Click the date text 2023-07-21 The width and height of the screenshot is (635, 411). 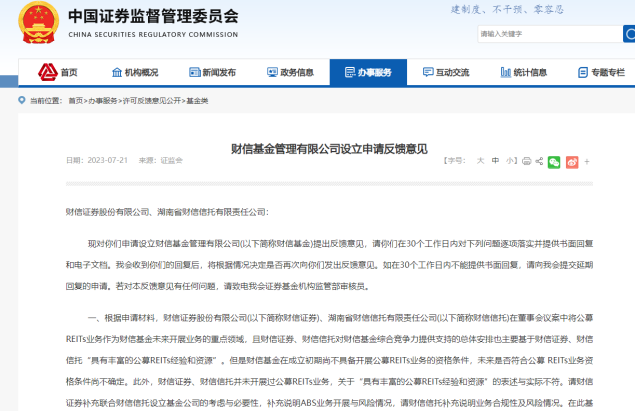pos(108,160)
